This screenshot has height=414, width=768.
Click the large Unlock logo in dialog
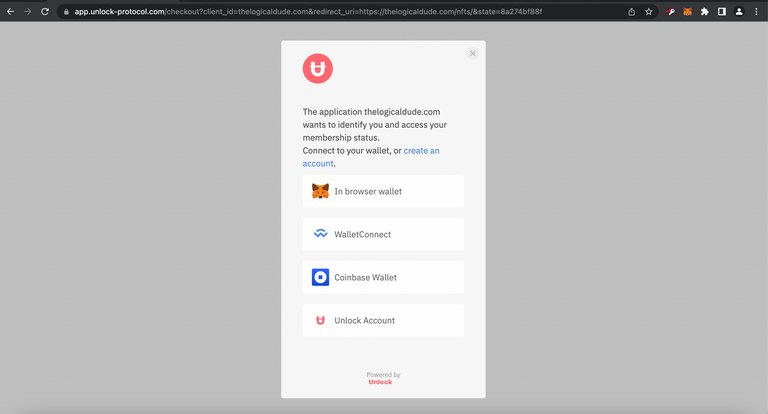coord(317,69)
